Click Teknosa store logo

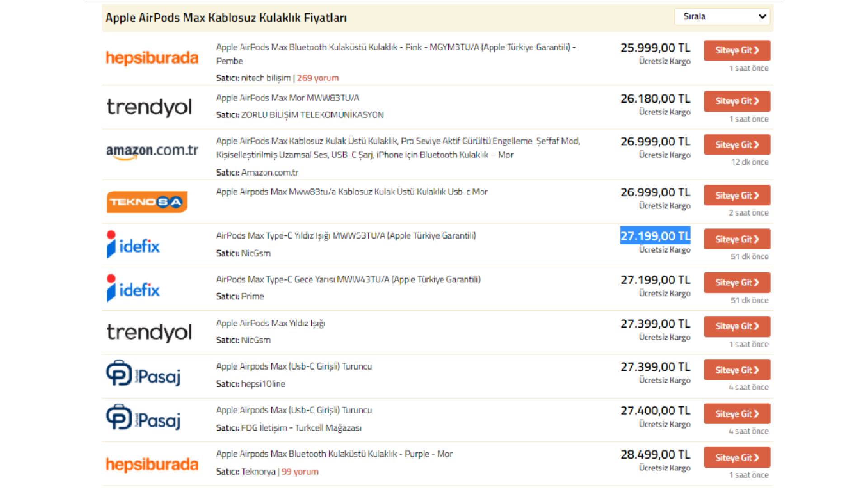(147, 202)
